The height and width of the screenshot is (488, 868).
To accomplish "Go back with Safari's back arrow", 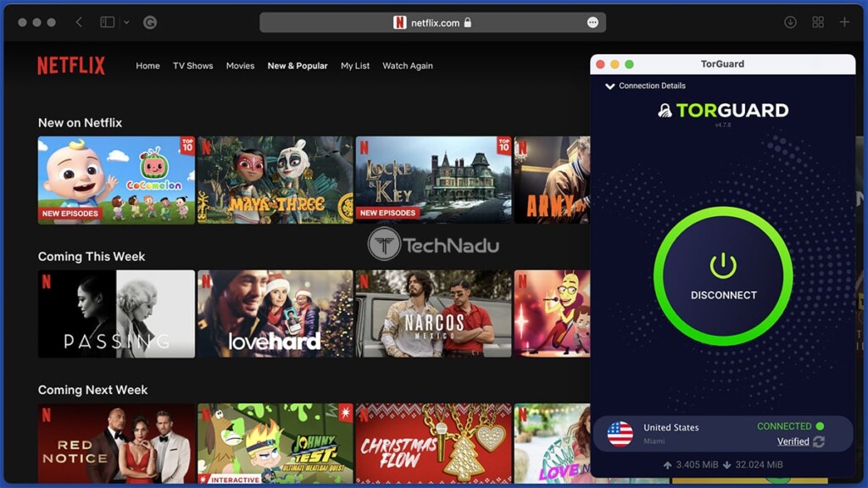I will 79,22.
